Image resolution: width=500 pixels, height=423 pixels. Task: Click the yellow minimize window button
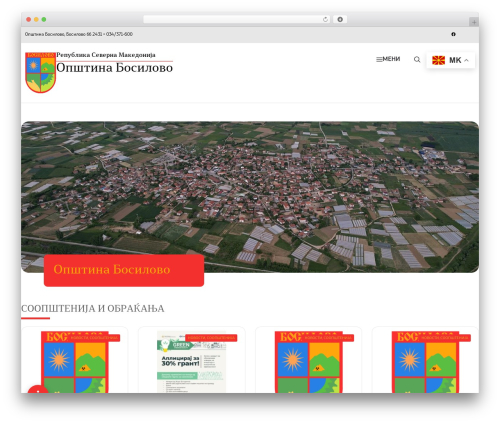[36, 20]
